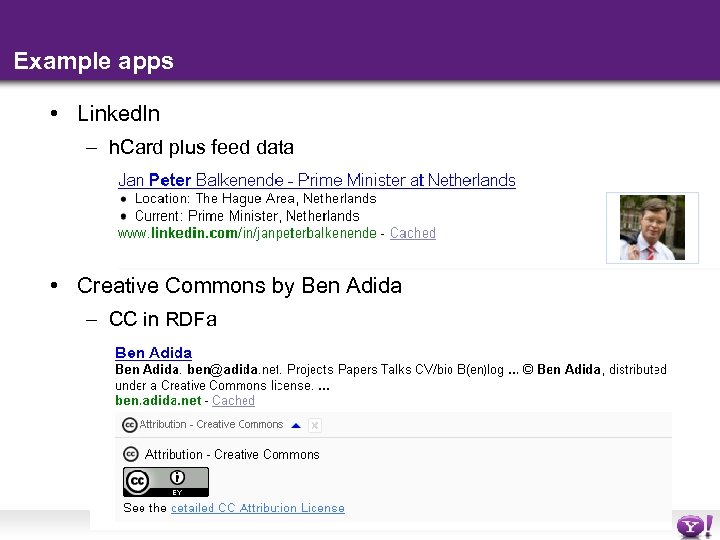Click the Yahoo! logo icon
720x540 pixels.
tap(694, 524)
